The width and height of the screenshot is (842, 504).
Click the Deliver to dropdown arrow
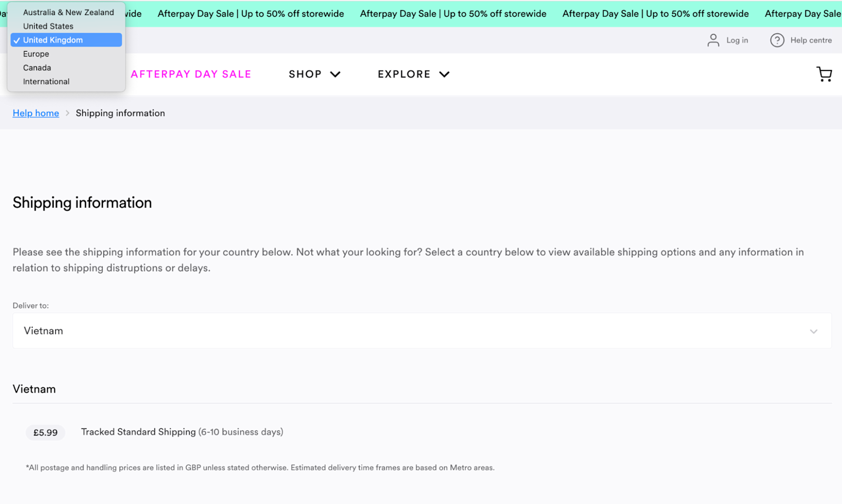click(813, 331)
